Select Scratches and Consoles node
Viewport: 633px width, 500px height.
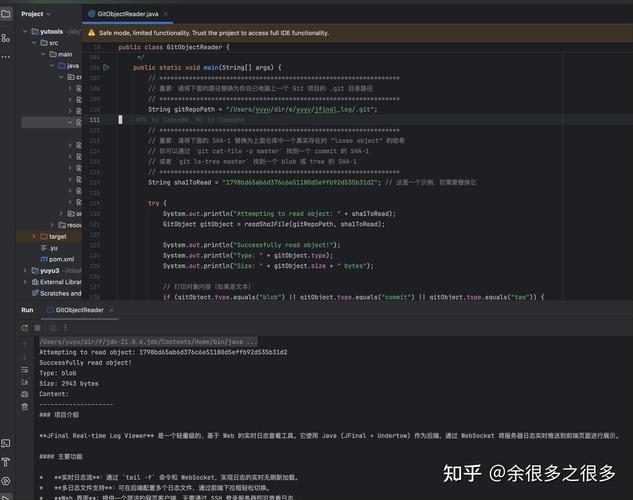coord(57,293)
